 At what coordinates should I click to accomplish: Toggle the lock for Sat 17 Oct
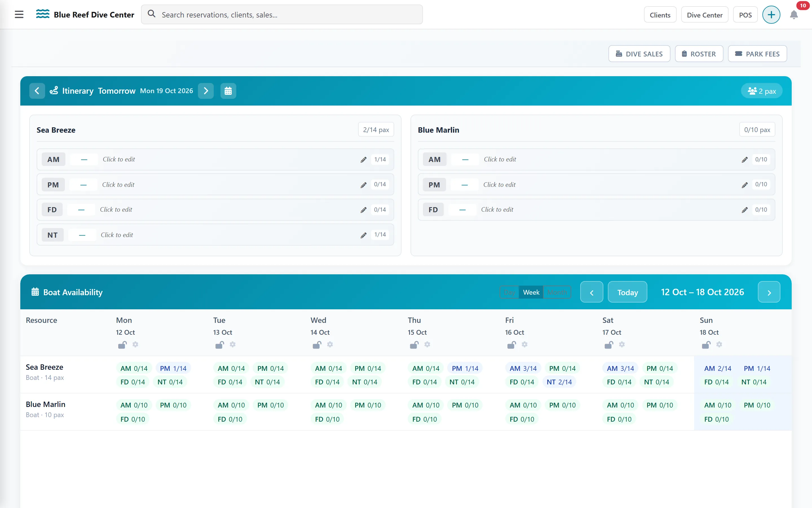pyautogui.click(x=609, y=345)
